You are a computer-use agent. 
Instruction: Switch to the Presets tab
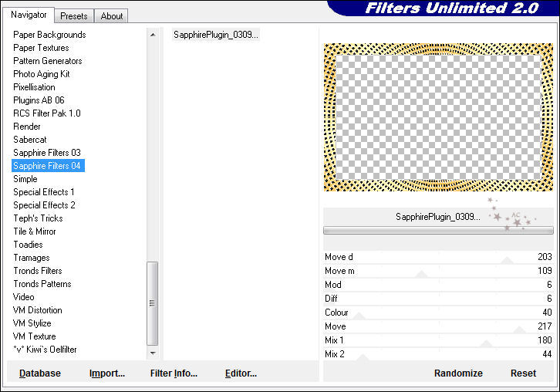coord(74,15)
